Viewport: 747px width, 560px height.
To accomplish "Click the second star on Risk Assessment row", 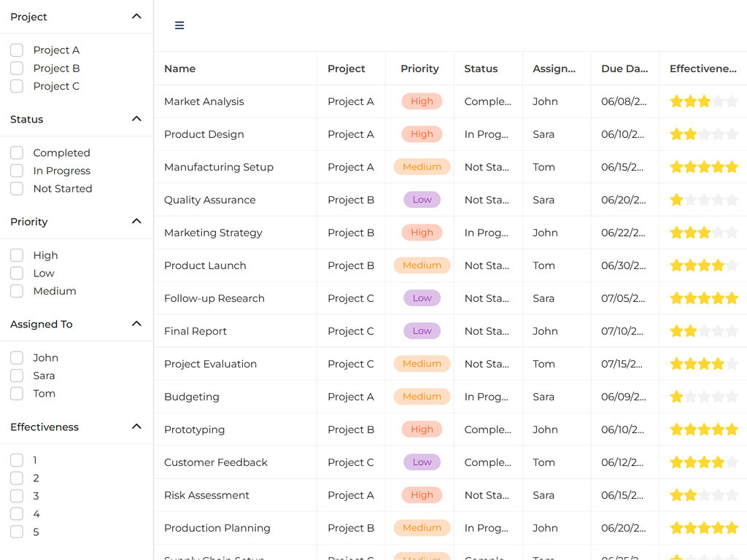I will [x=690, y=495].
